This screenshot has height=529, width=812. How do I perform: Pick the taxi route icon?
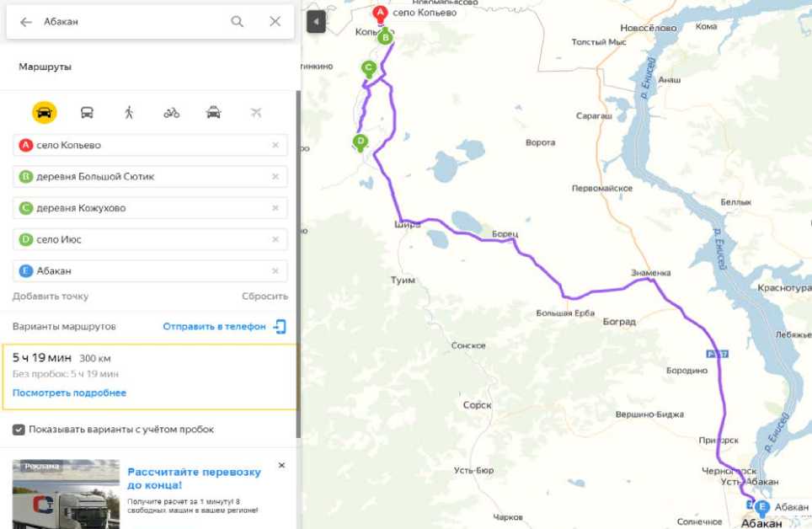coord(213,112)
